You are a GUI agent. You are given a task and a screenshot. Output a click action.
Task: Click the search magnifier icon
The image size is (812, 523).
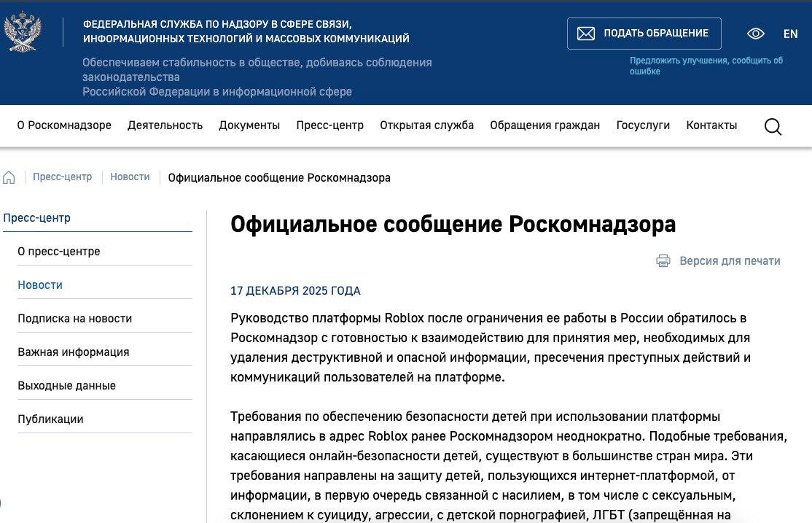[x=773, y=126]
